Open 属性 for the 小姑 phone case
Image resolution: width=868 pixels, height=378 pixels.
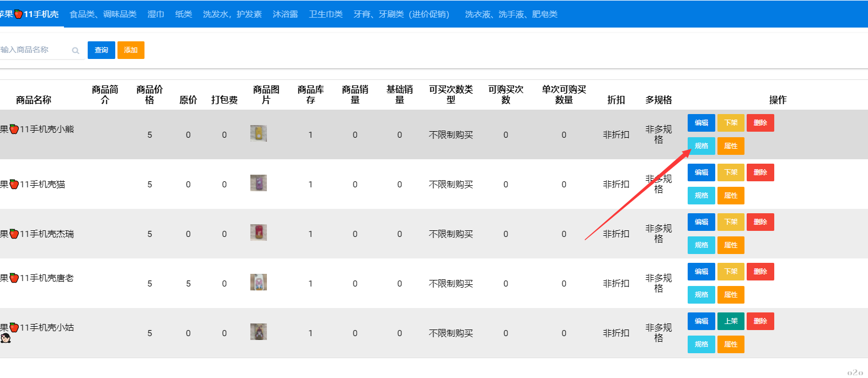click(x=731, y=344)
